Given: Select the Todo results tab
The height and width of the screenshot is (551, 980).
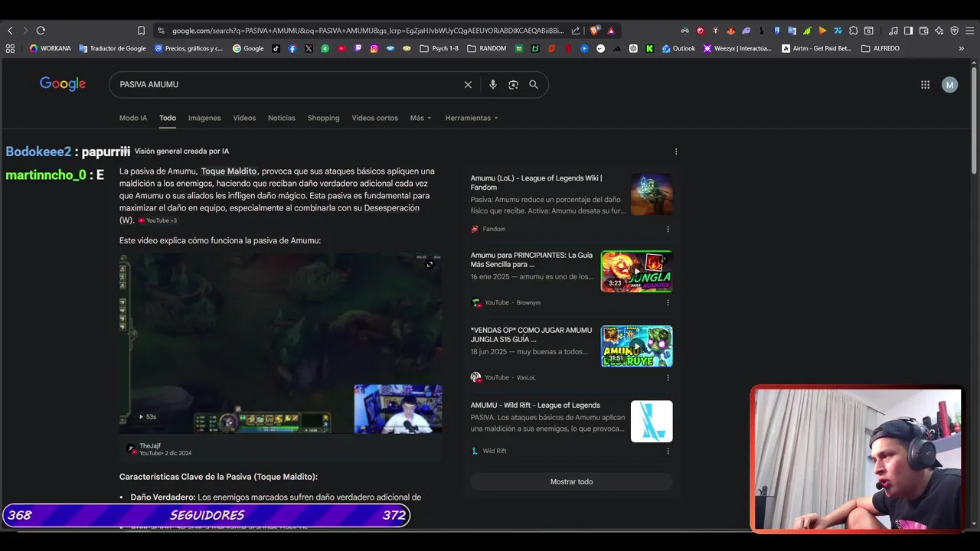Looking at the screenshot, I should 168,118.
